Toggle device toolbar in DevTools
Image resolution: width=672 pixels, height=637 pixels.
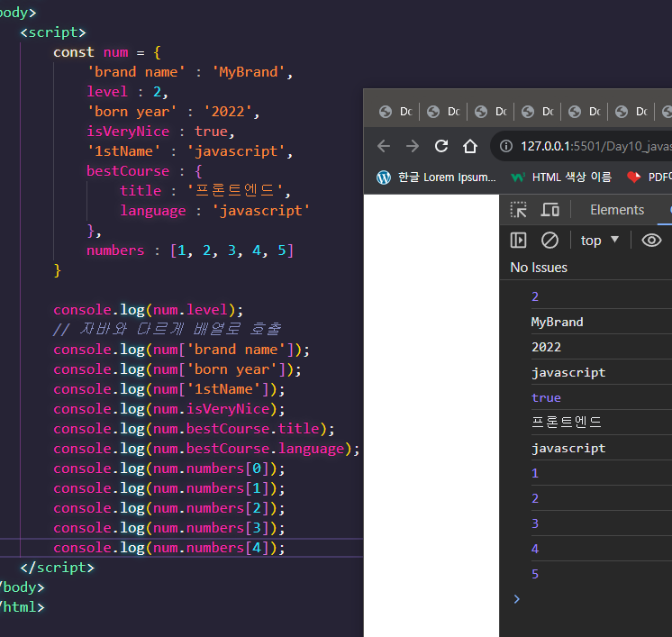pyautogui.click(x=549, y=210)
